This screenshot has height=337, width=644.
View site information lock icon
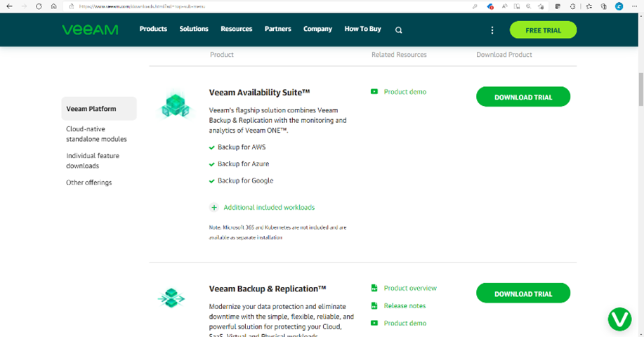72,6
